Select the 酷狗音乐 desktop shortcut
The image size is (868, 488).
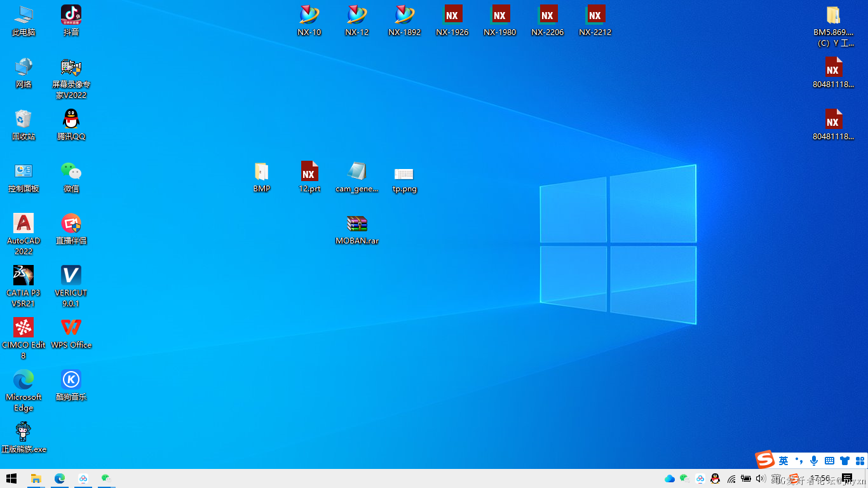71,386
